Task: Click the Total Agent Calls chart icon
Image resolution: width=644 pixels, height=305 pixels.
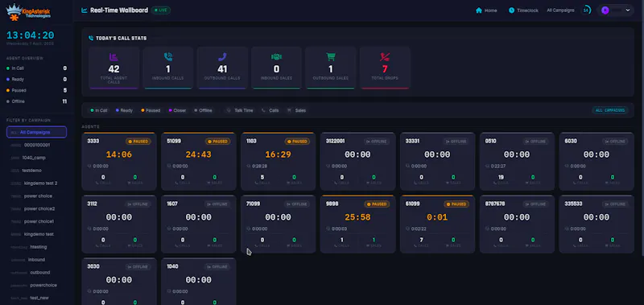Action: point(114,57)
